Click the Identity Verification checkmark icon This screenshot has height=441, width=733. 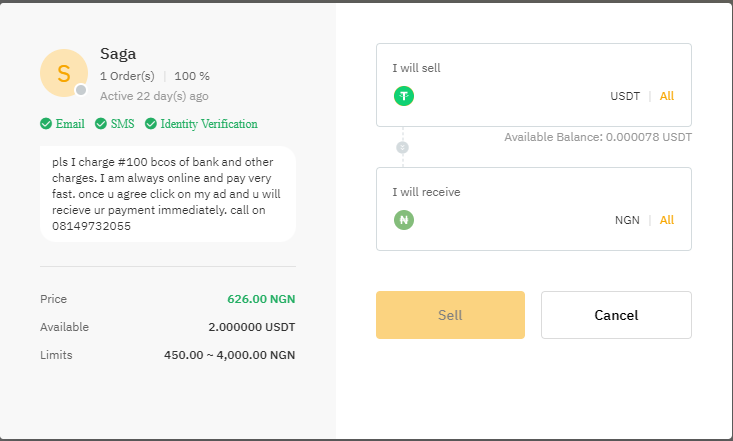pos(151,124)
